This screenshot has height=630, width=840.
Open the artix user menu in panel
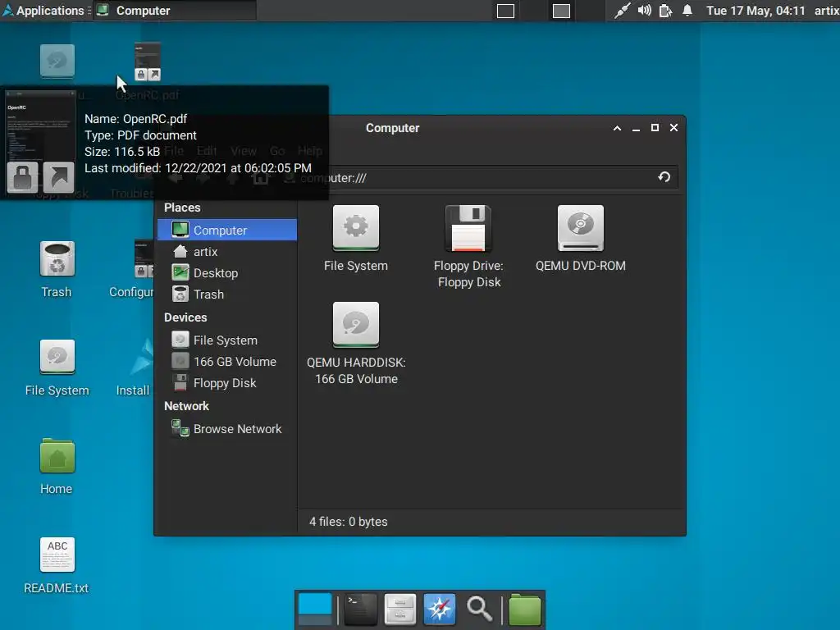[827, 11]
